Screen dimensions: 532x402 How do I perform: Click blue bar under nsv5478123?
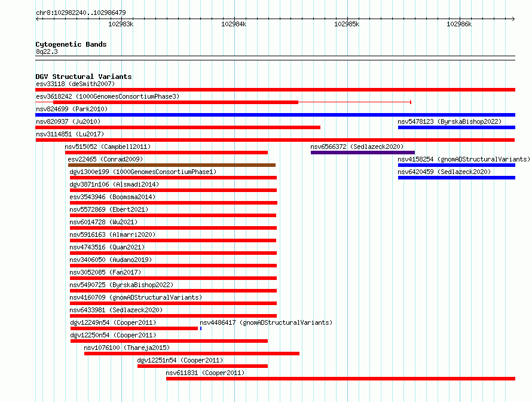pos(457,127)
